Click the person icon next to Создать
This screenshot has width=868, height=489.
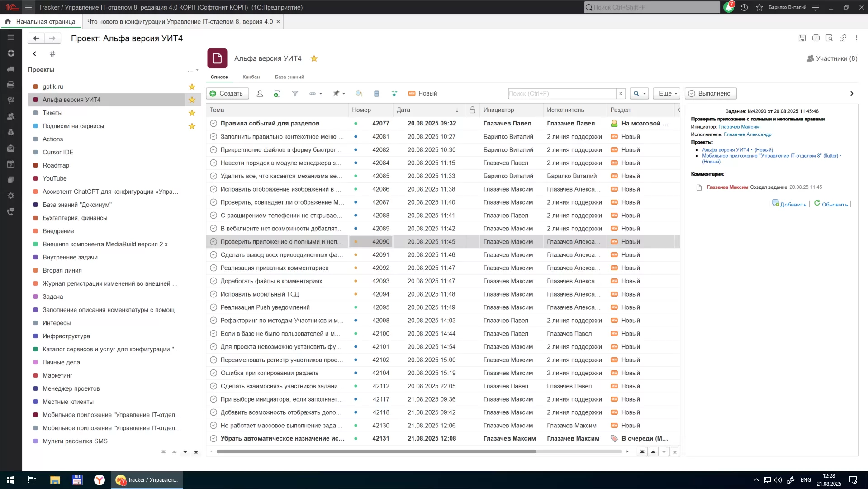tap(260, 93)
